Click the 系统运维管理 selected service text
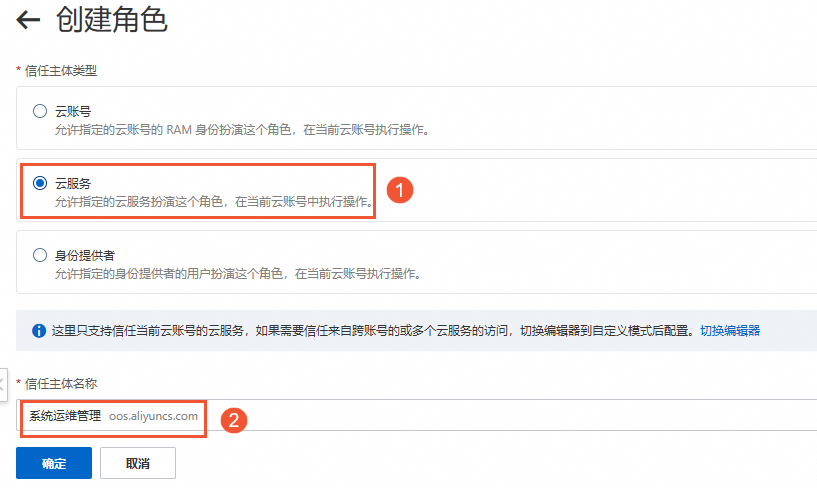 tap(65, 416)
